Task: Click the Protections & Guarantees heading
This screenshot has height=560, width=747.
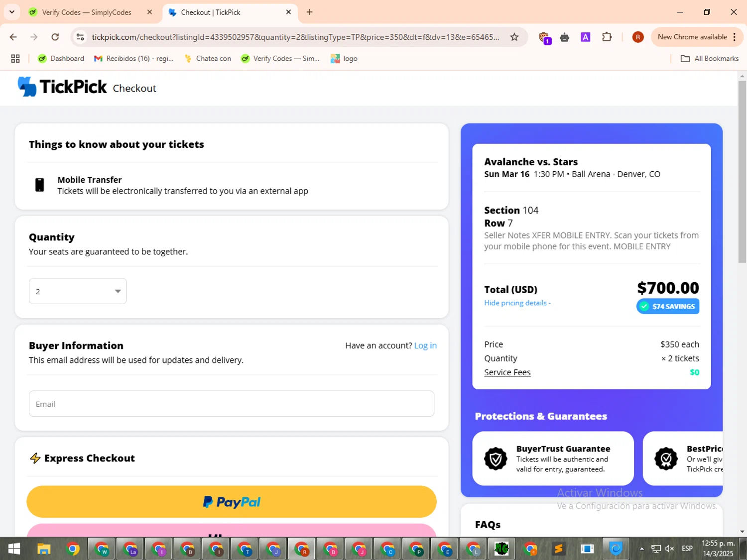Action: (x=541, y=416)
